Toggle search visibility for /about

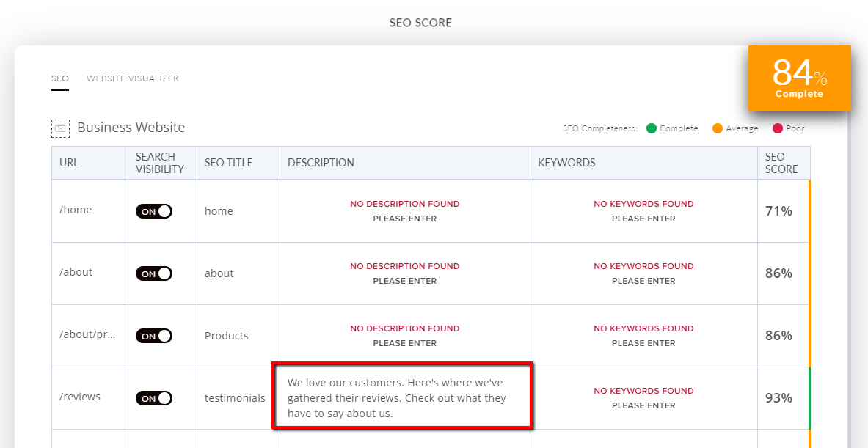pos(154,273)
